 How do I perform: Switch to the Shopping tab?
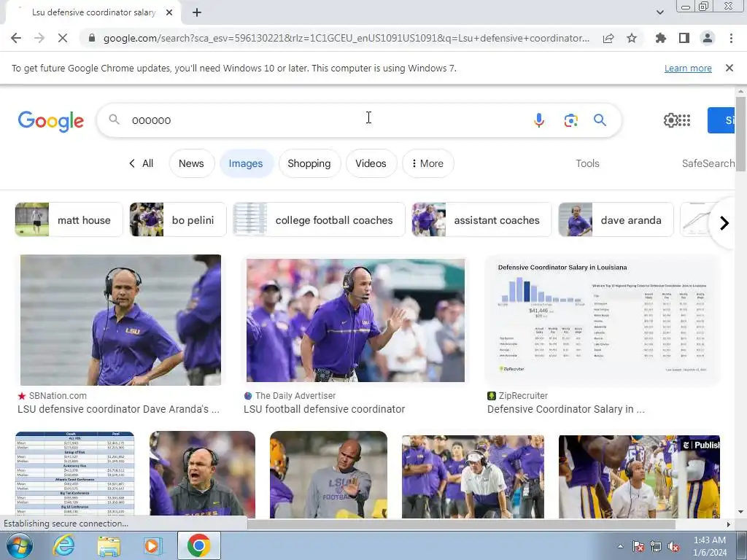point(309,163)
